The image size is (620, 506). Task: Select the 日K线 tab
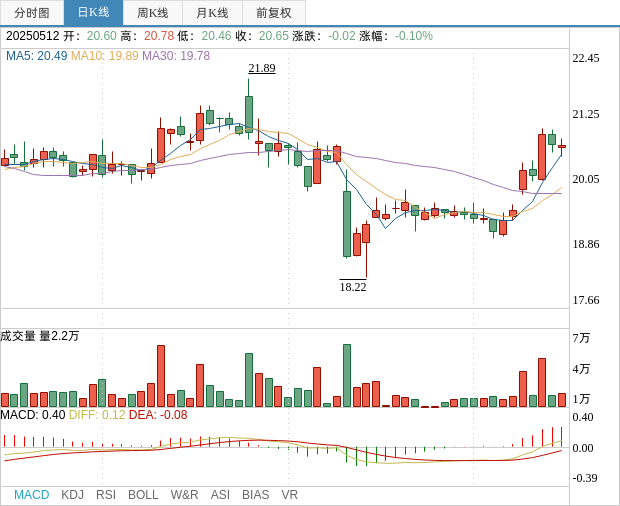93,13
